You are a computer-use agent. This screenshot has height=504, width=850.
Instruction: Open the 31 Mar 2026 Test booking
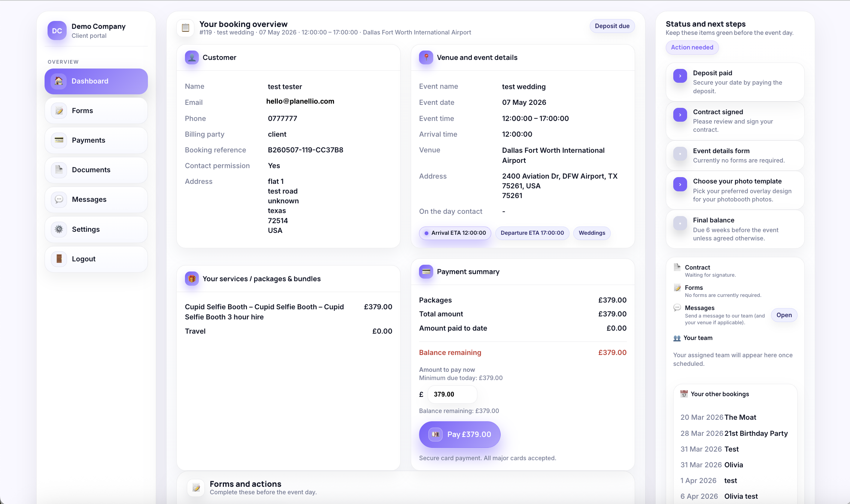coord(710,449)
